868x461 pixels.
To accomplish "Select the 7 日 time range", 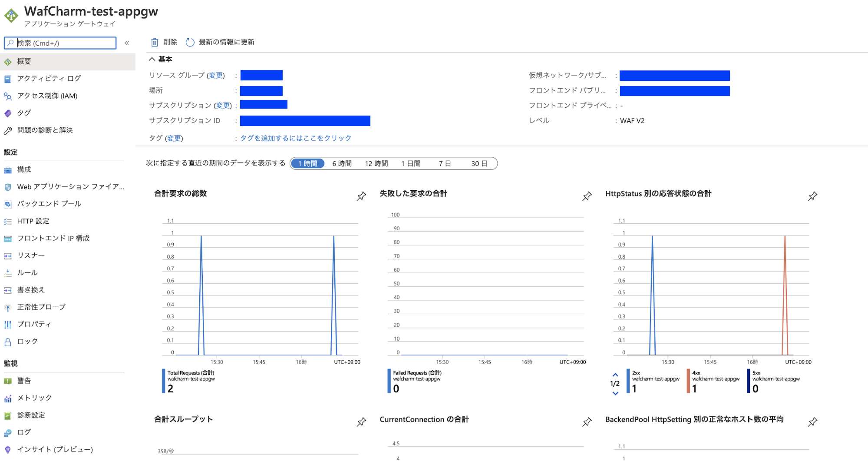I will click(445, 164).
